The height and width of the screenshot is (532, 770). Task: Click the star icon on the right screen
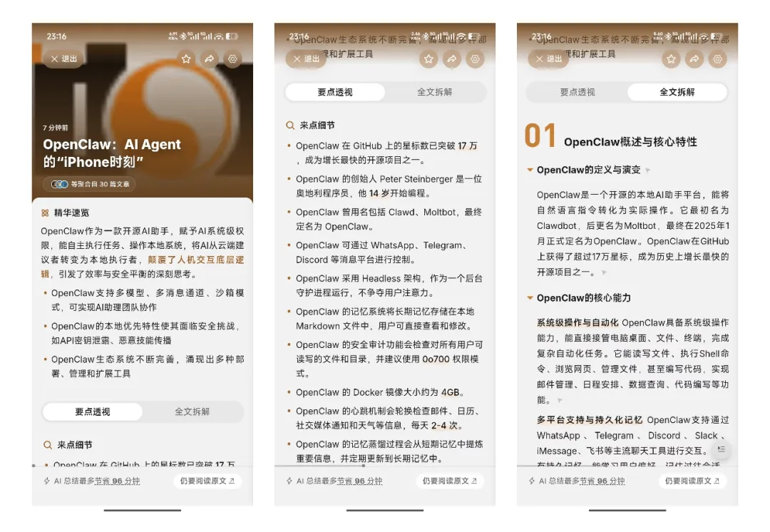coord(671,59)
